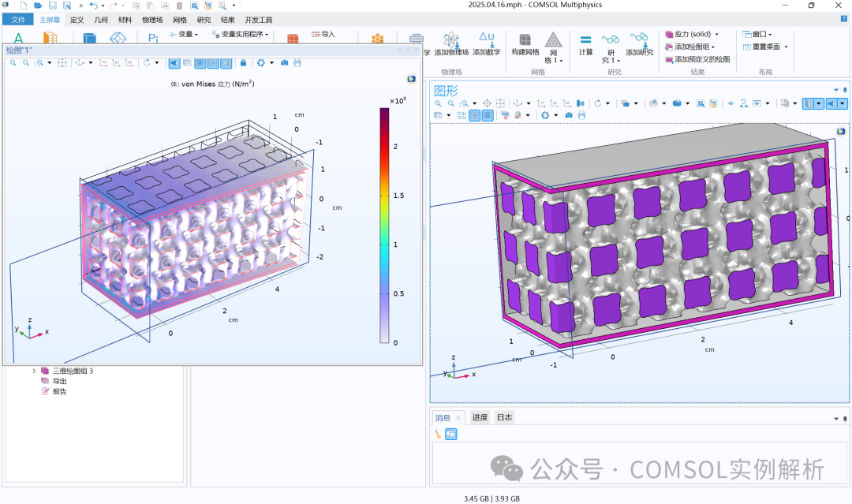
Task: Click the clear messages broom icon
Action: point(438,434)
